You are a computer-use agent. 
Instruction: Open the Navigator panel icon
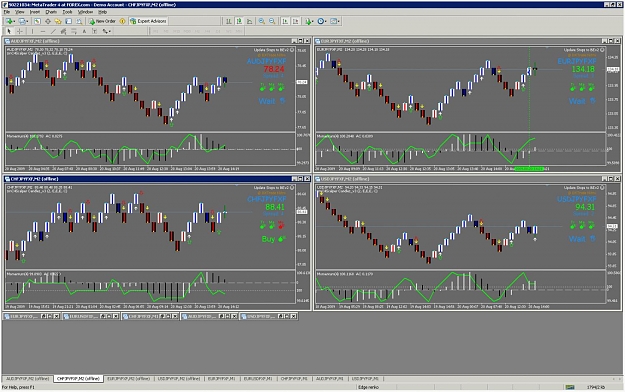point(58,21)
